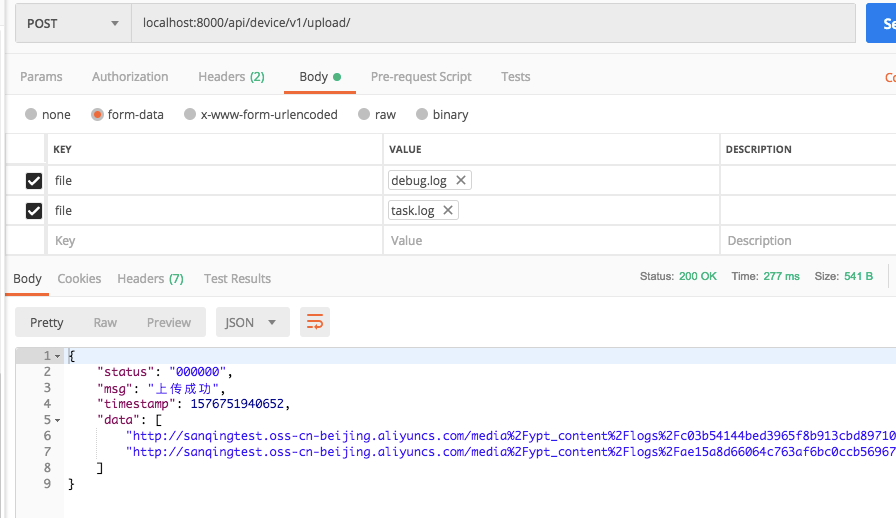Viewport: 896px width, 518px height.
Task: Open the response Cookies tab
Action: tap(79, 279)
